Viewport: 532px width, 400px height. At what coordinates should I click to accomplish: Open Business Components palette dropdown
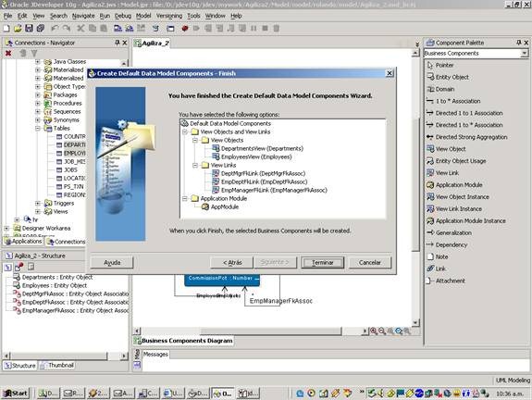525,54
